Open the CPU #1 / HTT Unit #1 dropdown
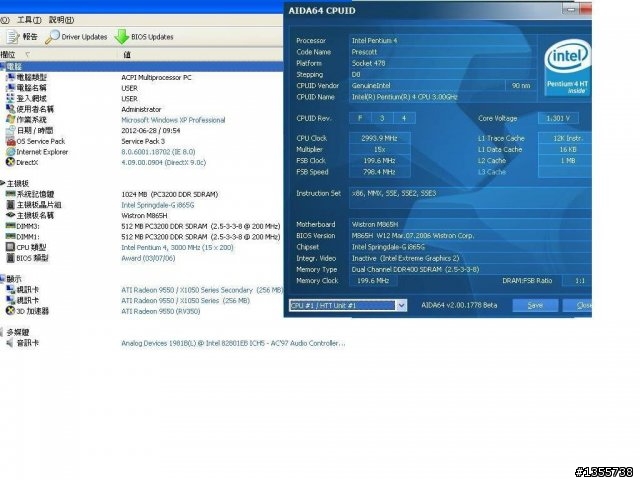 (x=402, y=305)
